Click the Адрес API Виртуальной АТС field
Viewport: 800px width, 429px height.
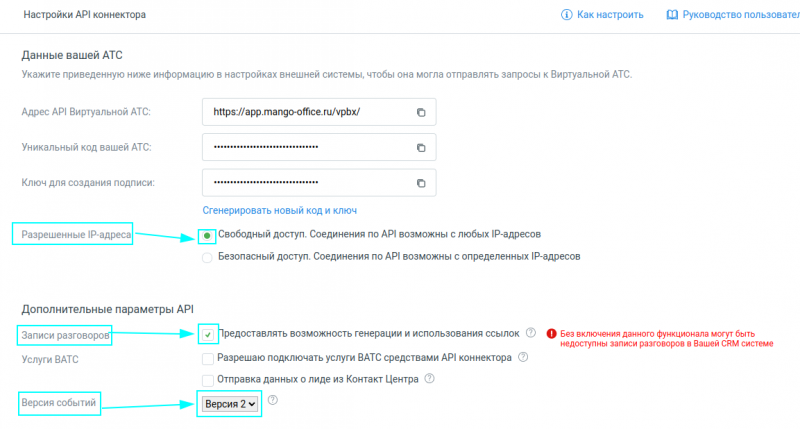pos(305,111)
